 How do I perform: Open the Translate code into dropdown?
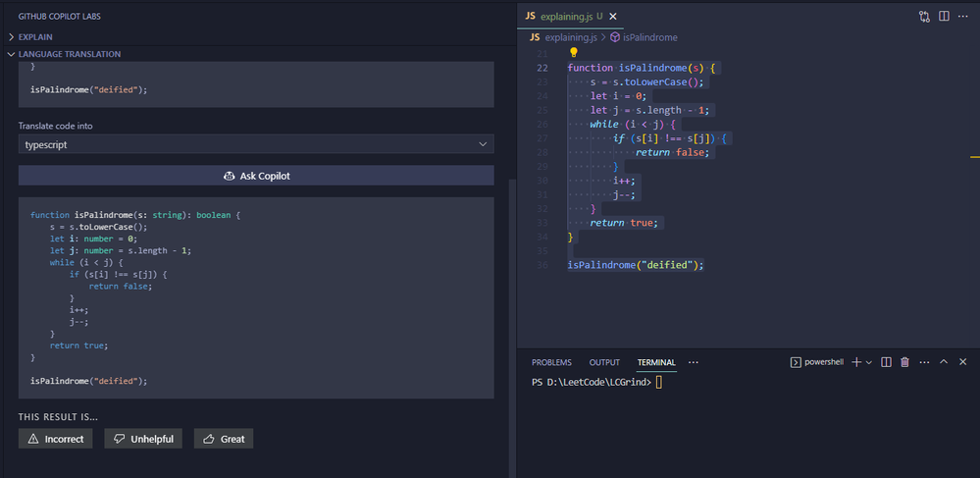(x=256, y=144)
